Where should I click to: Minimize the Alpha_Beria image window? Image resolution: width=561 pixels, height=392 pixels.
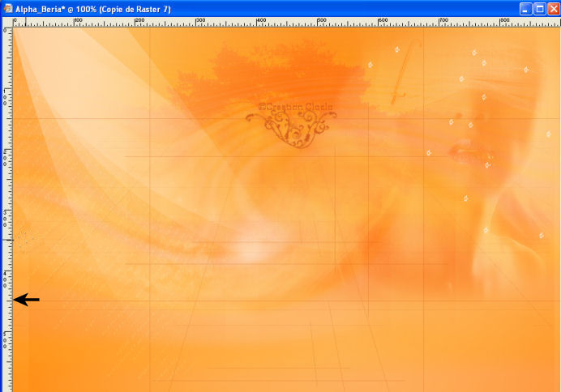(525, 8)
